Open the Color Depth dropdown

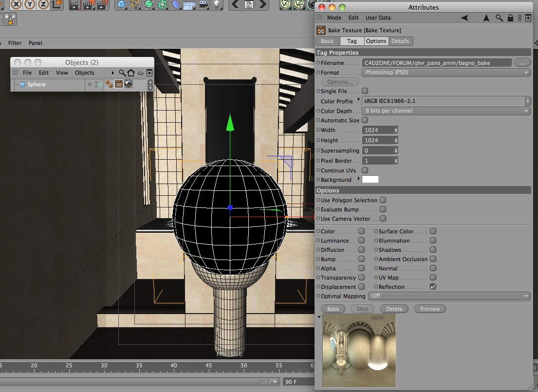point(446,111)
